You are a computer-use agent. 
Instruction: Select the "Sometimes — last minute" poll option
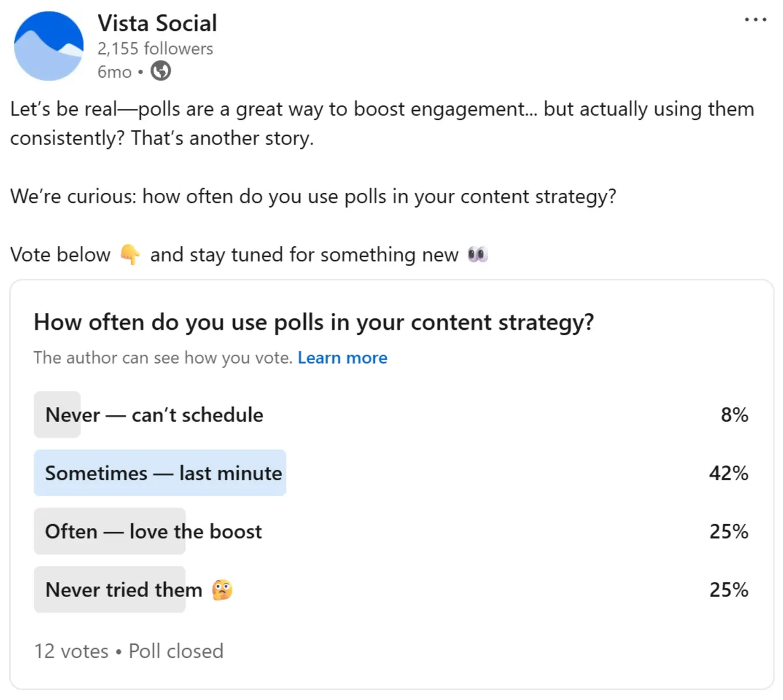164,473
